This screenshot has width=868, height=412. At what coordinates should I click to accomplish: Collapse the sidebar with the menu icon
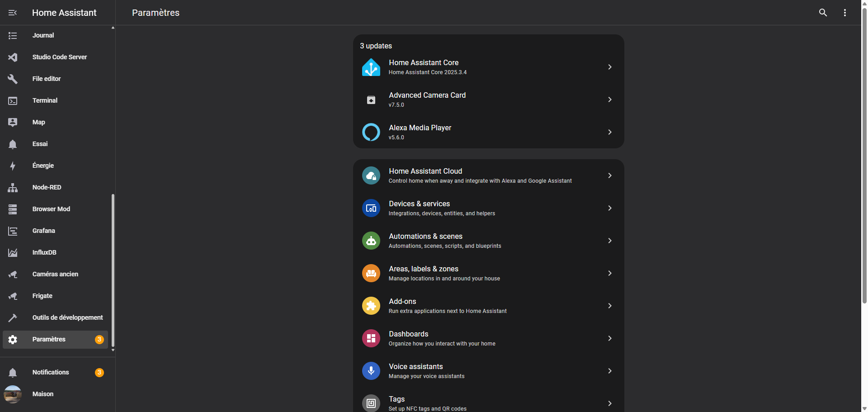[x=13, y=13]
